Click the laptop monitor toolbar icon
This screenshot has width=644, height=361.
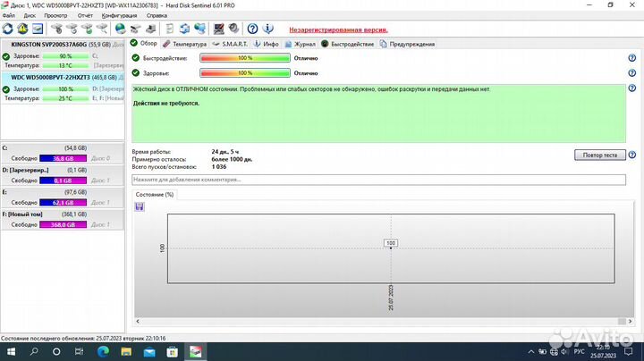[218, 29]
